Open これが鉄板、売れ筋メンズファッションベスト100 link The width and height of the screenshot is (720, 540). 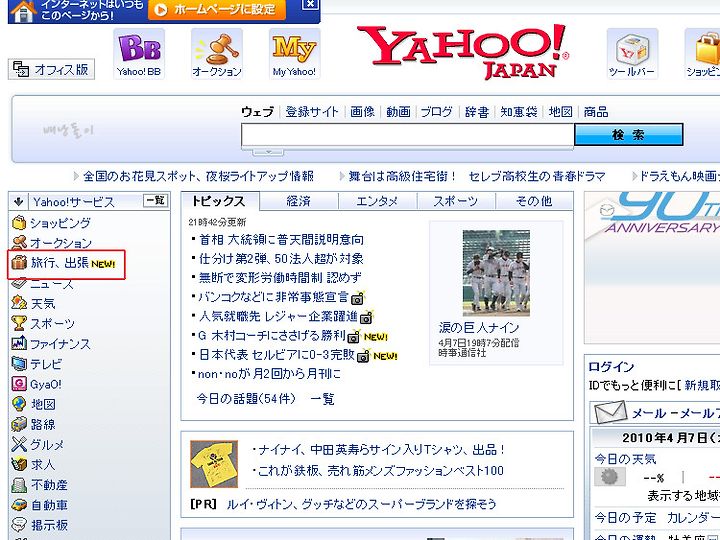tap(381, 471)
